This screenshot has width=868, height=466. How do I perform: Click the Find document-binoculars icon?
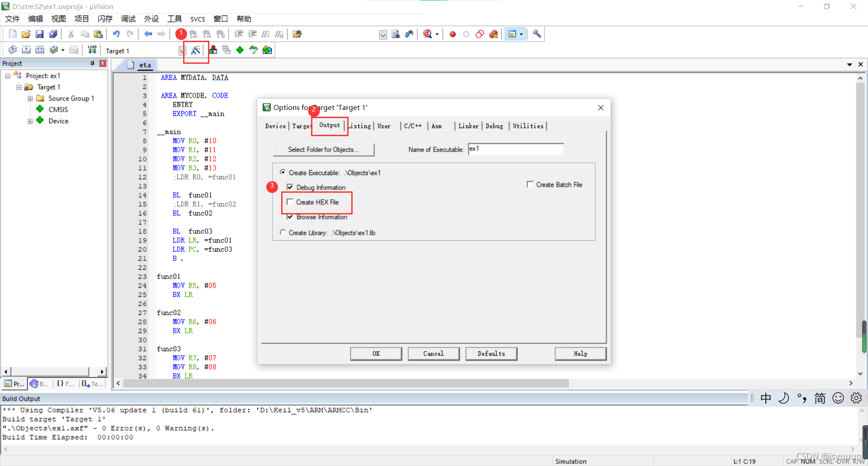point(396,34)
